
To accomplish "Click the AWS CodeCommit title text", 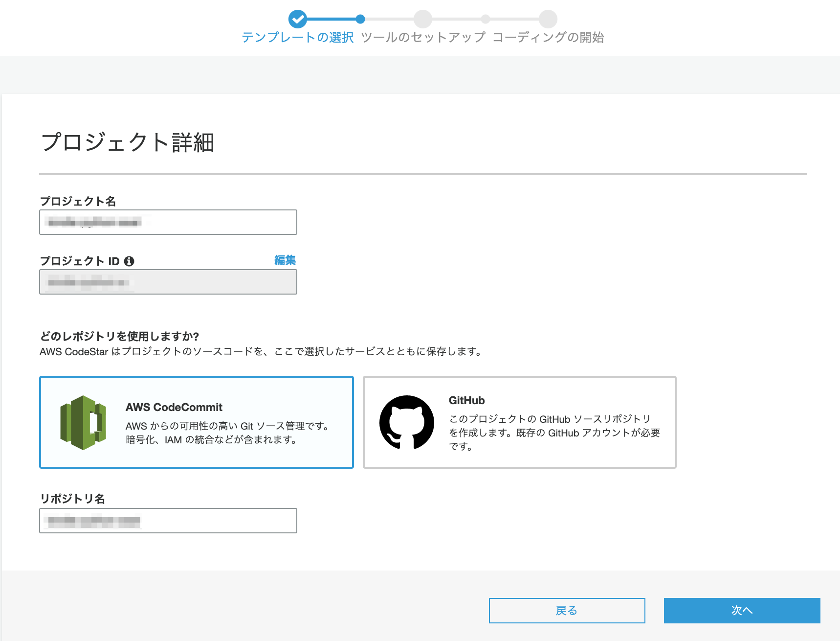I will click(x=174, y=407).
